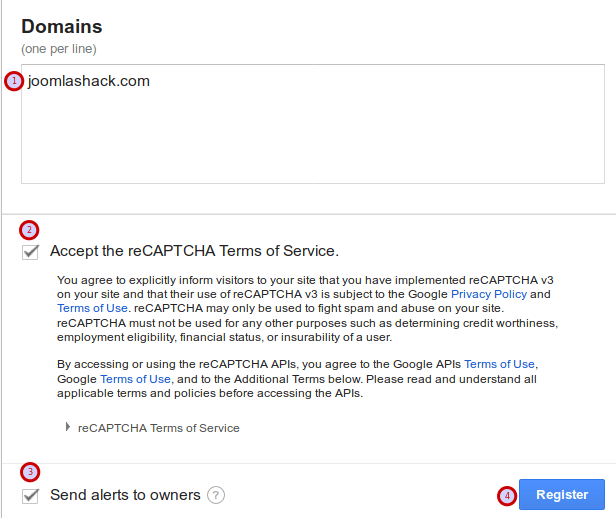616x518 pixels.
Task: Click red annotation marker number 2
Action: [29, 230]
